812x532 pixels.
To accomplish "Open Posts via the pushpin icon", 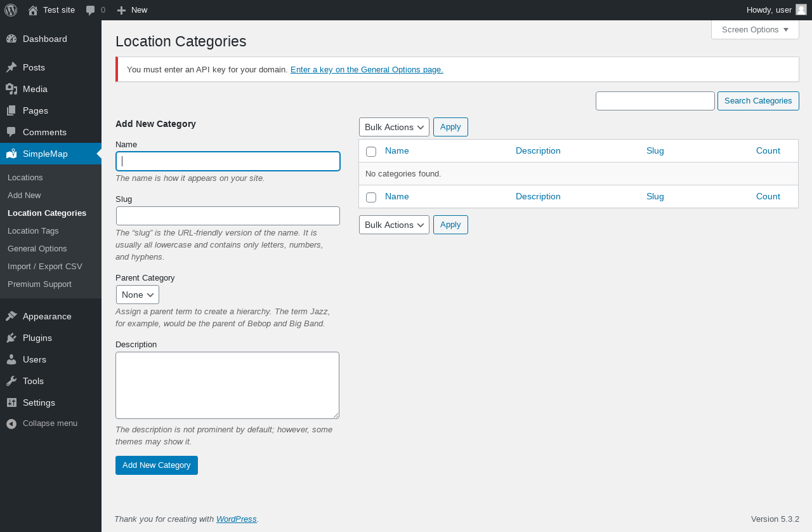I will coord(11,67).
